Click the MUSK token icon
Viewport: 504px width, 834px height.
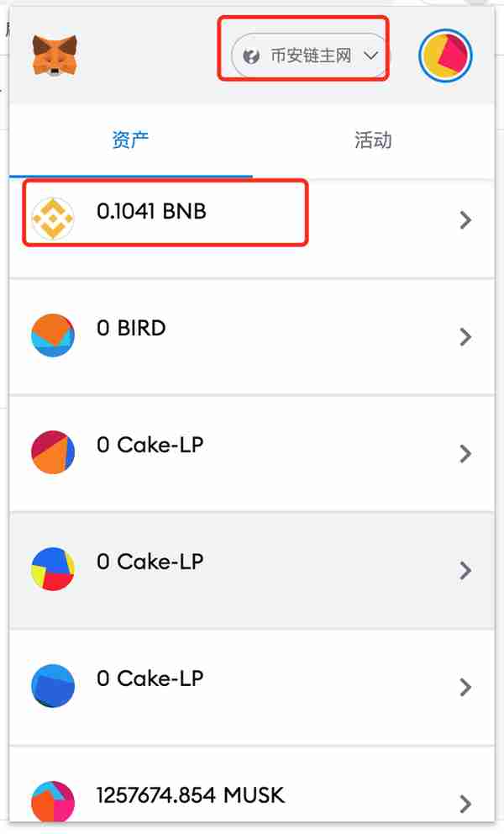(53, 802)
